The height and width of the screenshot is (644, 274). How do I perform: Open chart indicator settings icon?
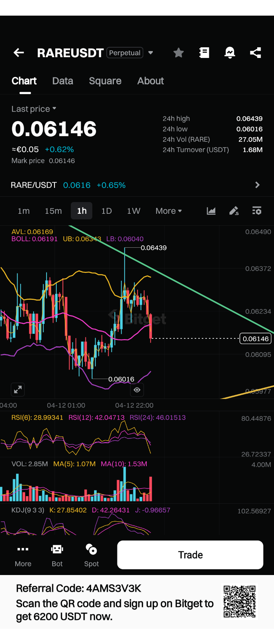[x=257, y=211]
